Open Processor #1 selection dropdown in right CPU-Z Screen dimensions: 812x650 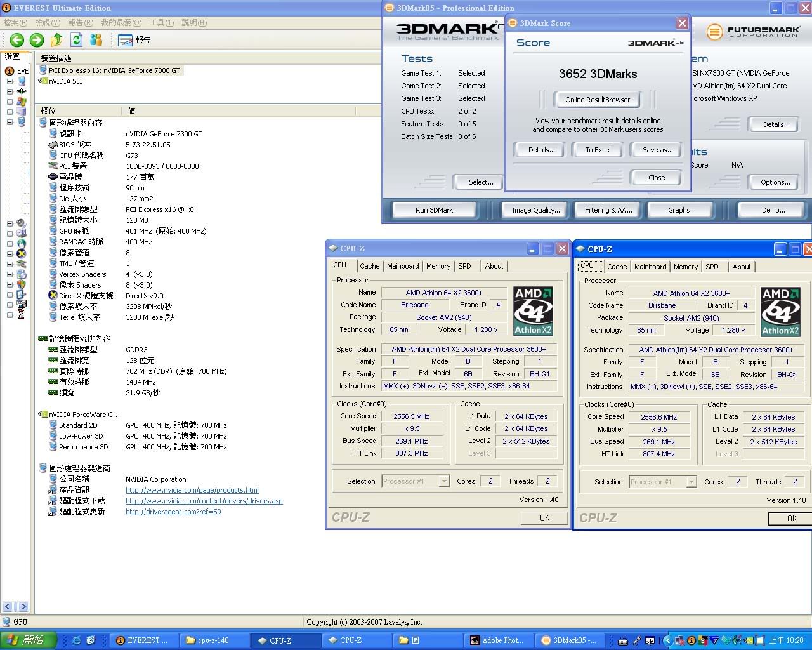691,482
